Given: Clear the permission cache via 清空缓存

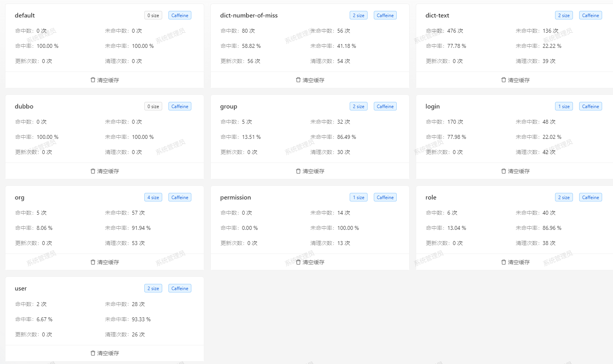Looking at the screenshot, I should point(310,262).
